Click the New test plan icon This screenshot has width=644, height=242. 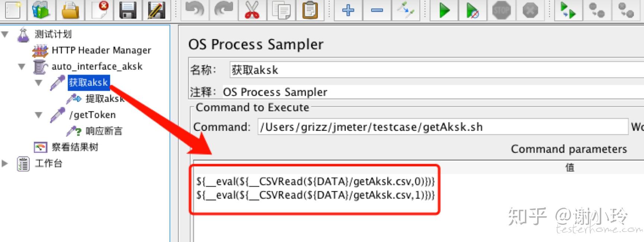[13, 9]
